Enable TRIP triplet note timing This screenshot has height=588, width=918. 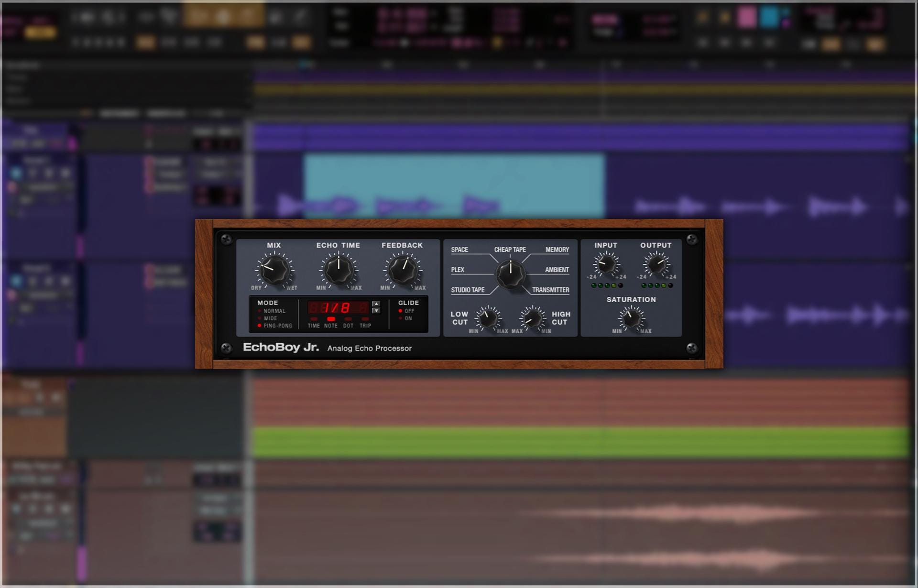365,323
